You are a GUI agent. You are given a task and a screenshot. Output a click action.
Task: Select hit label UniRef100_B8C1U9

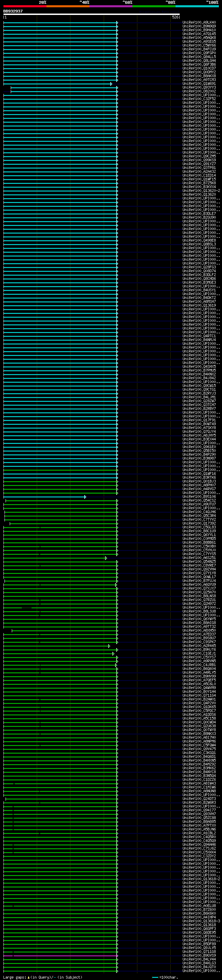click(x=199, y=531)
